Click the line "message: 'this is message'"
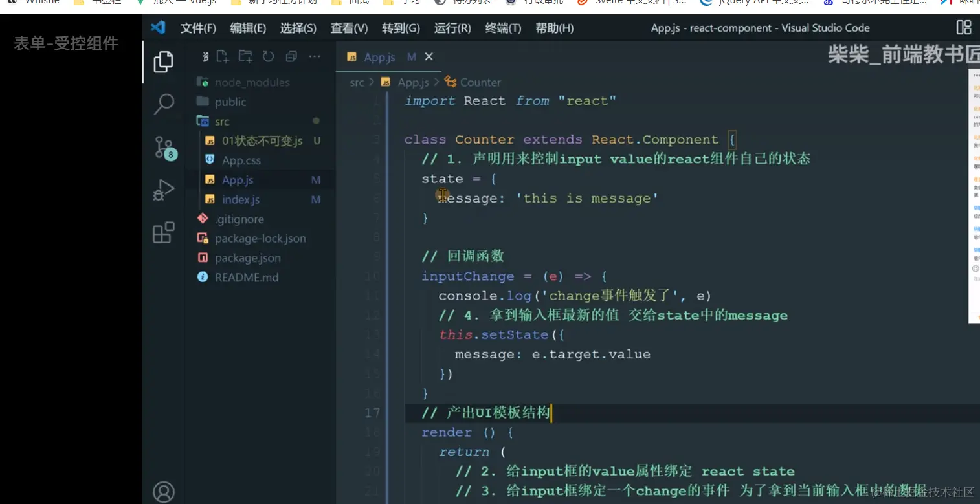 click(x=548, y=198)
